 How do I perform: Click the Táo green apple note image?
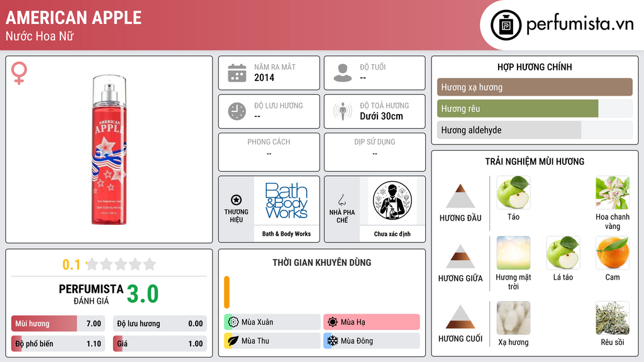pos(513,192)
